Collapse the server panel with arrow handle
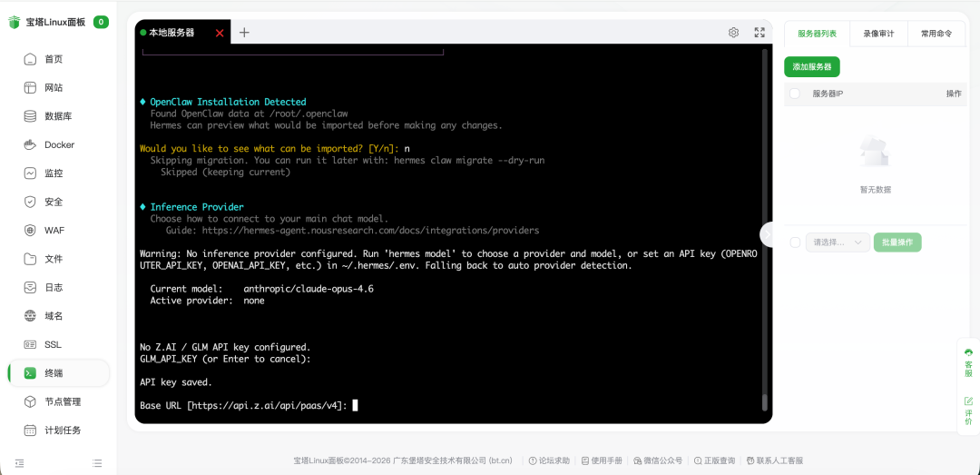 tap(768, 234)
